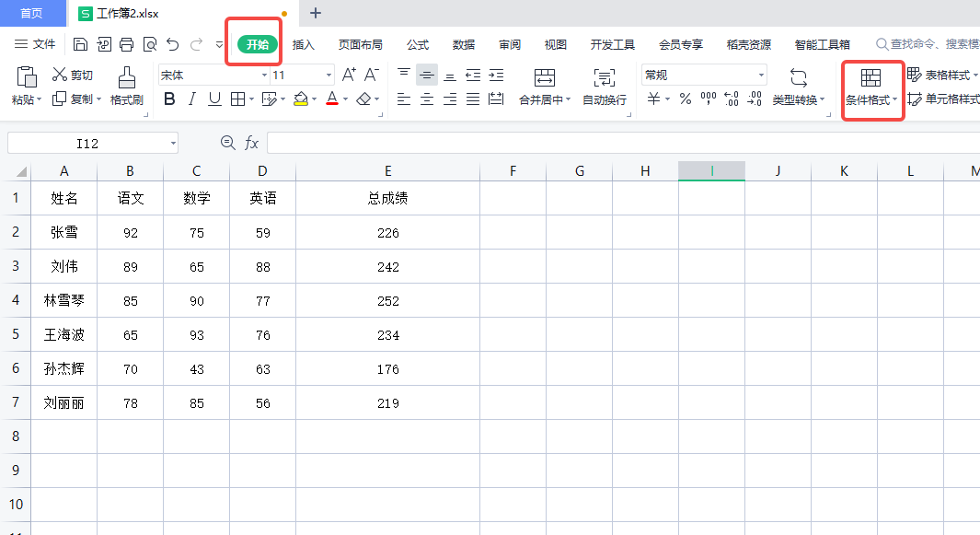Click the Format Painter (格式刷) icon
This screenshot has width=980, height=535.
coord(127,77)
